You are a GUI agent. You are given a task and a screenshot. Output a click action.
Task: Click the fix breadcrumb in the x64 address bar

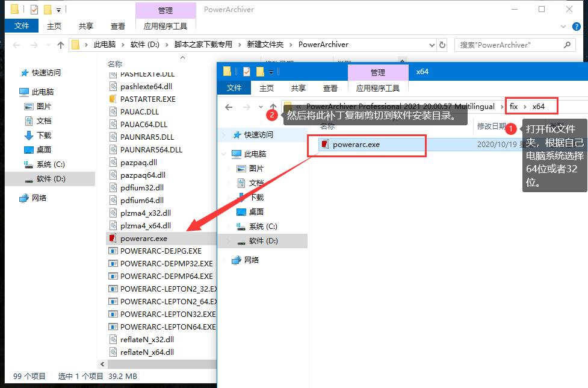[513, 107]
